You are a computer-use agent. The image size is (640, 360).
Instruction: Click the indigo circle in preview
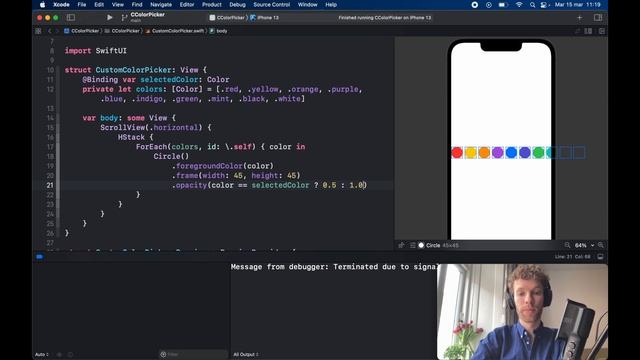tap(525, 153)
